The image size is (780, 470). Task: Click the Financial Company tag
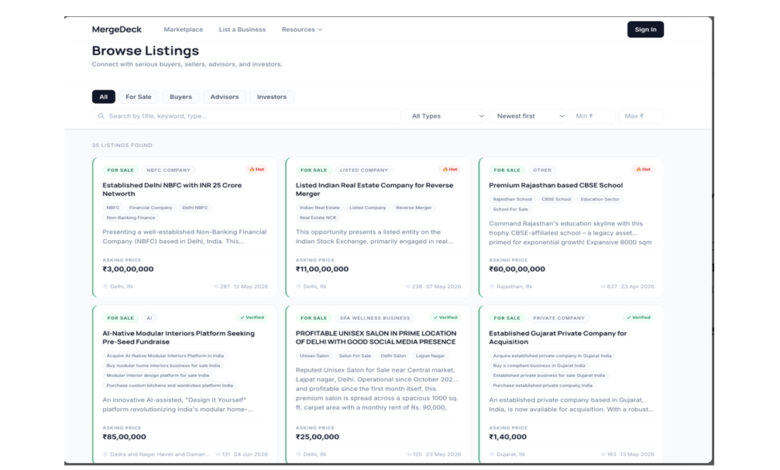click(151, 207)
